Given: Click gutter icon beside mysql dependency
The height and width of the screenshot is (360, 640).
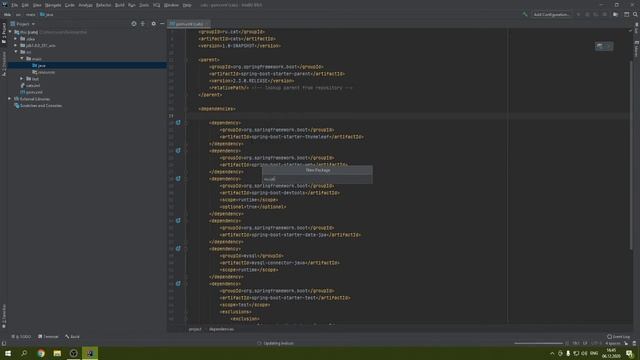Looking at the screenshot, I should [178, 248].
